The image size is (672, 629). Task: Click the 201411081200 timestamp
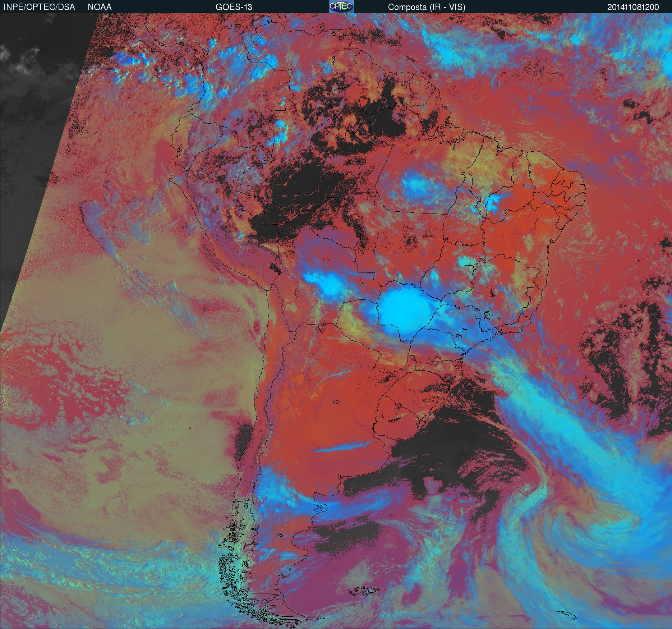(x=633, y=7)
